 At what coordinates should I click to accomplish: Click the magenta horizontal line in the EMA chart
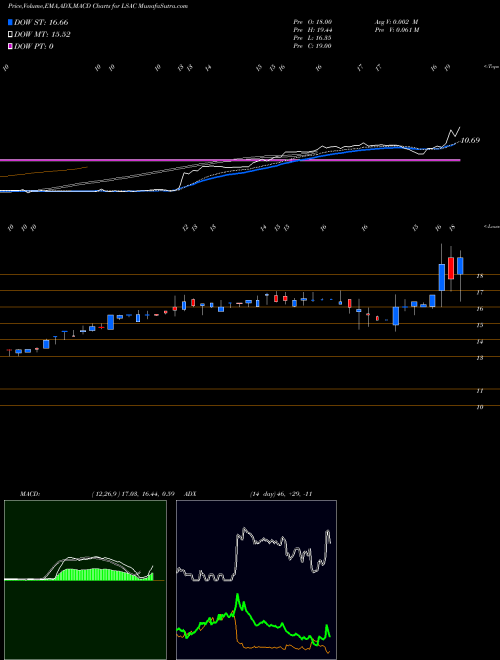[x=230, y=160]
